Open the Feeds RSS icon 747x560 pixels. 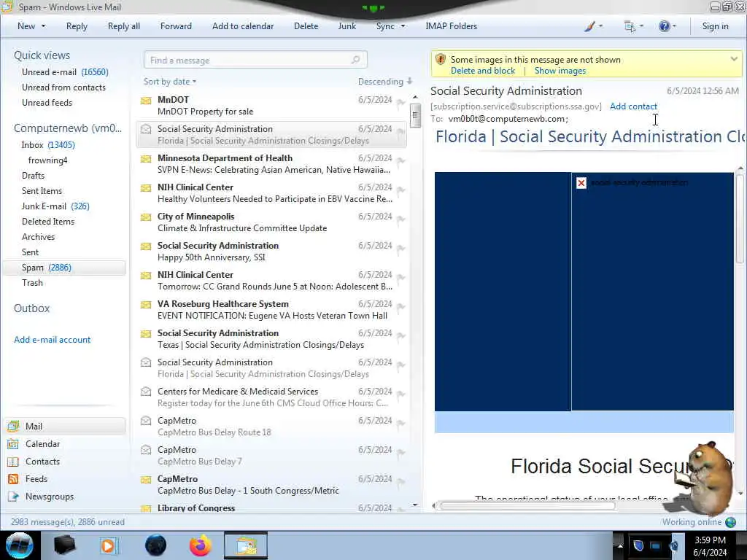13,479
